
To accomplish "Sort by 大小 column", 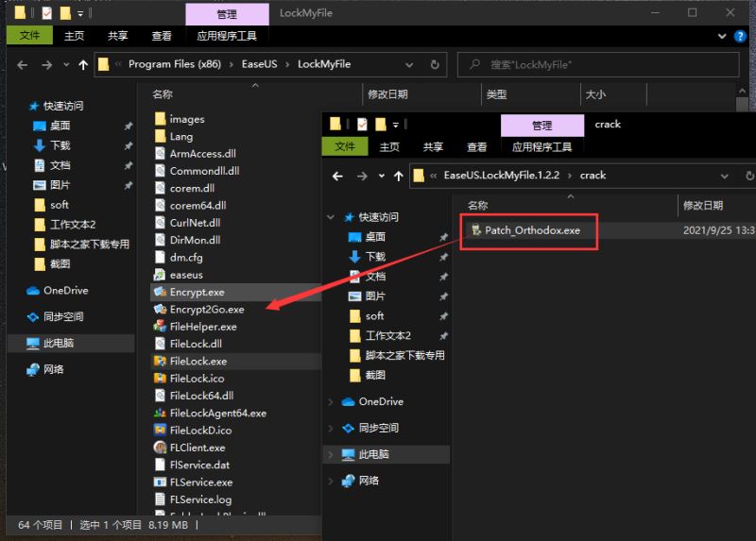I will tap(595, 94).
